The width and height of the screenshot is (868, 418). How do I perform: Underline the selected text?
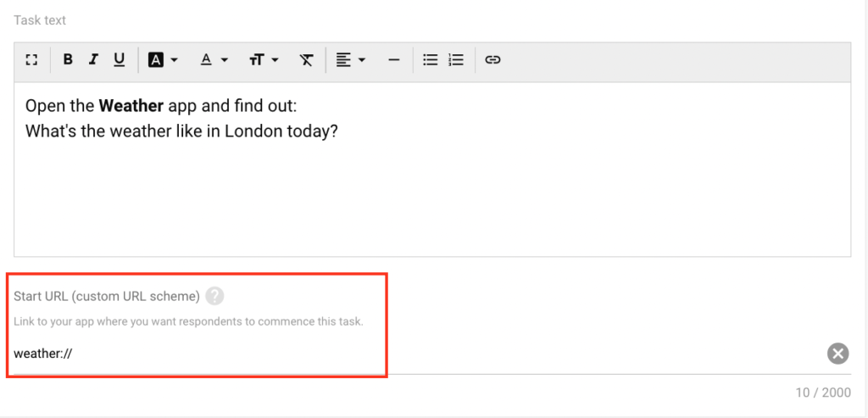click(120, 60)
